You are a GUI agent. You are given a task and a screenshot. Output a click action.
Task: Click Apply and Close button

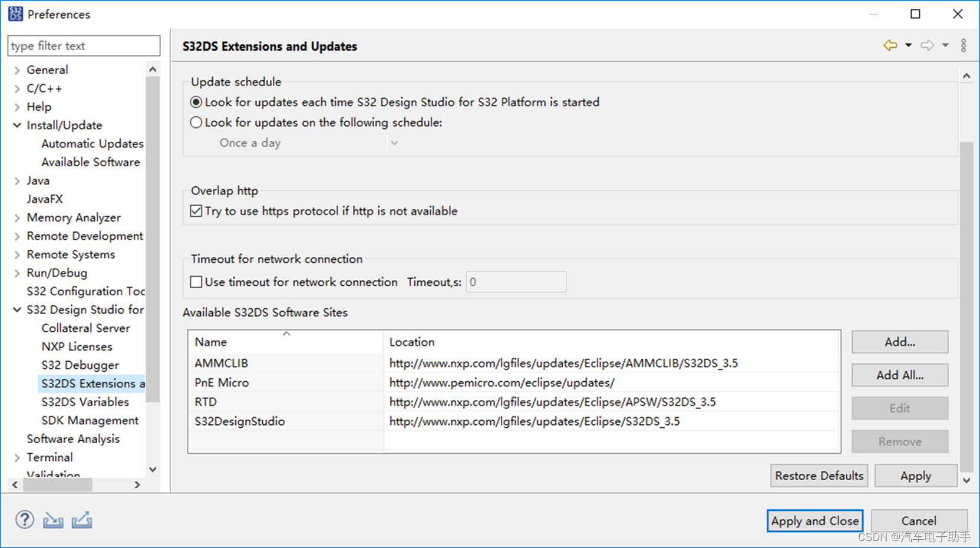click(815, 521)
